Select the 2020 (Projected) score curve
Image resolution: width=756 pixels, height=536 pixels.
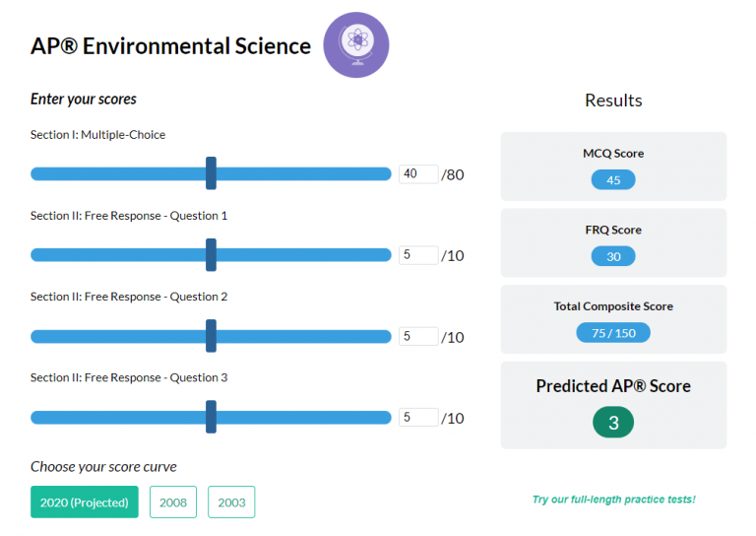point(85,502)
